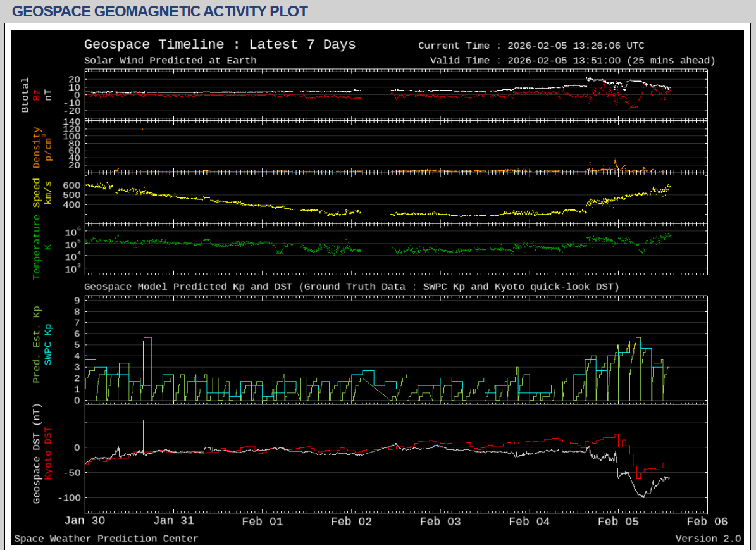Click the Jan 30 date on time axis

tap(85, 522)
